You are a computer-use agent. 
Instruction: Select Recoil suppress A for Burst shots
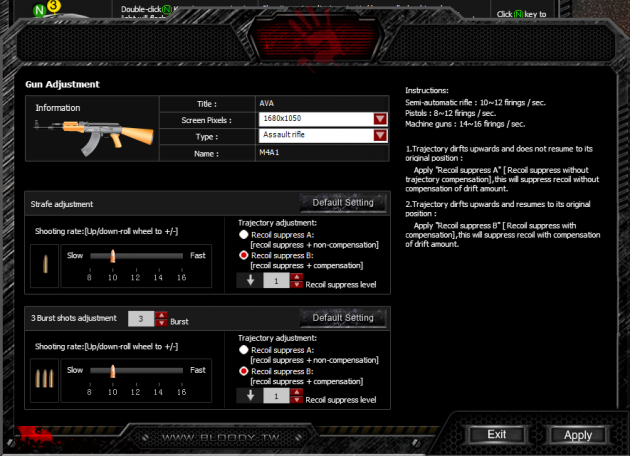(x=243, y=350)
